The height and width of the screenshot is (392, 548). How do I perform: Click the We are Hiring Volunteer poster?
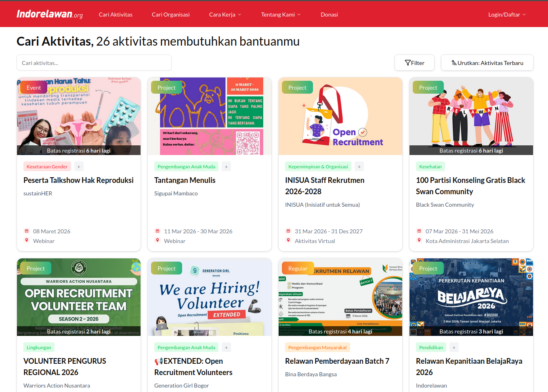click(210, 297)
